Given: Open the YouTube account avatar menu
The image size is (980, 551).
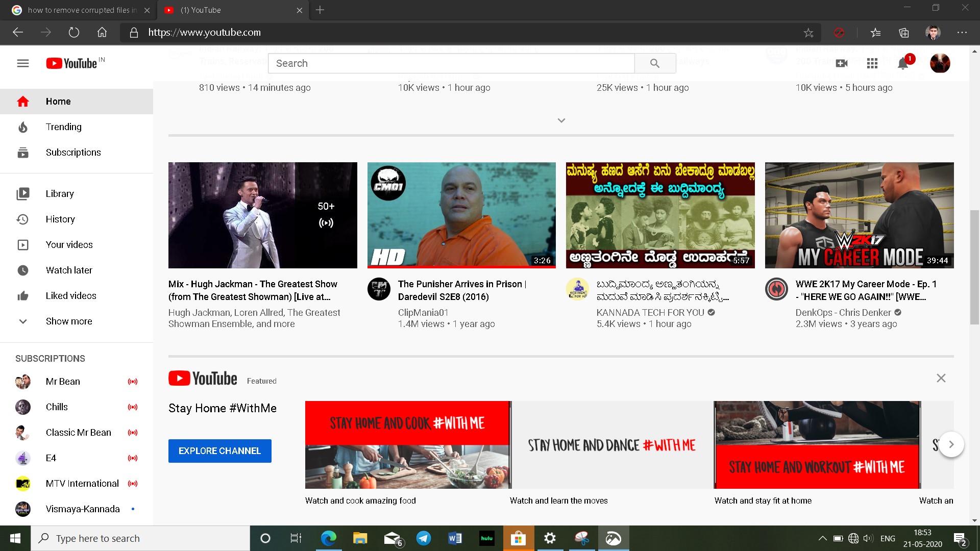Looking at the screenshot, I should [x=940, y=63].
